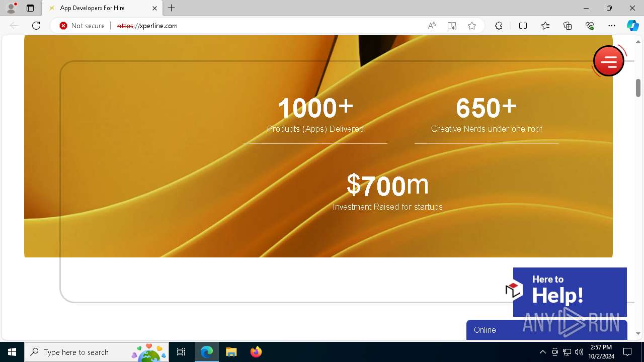644x362 pixels.
Task: Go back with the back arrow
Action: 14,26
